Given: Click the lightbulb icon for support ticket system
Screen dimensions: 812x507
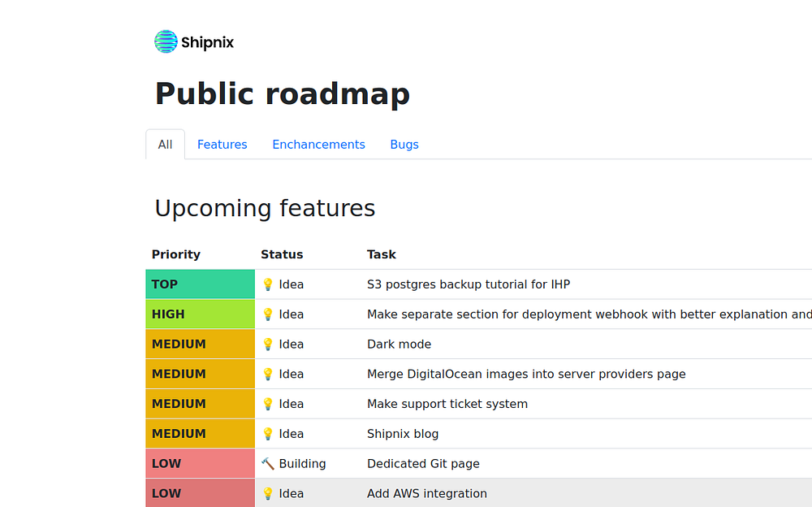Looking at the screenshot, I should point(268,404).
